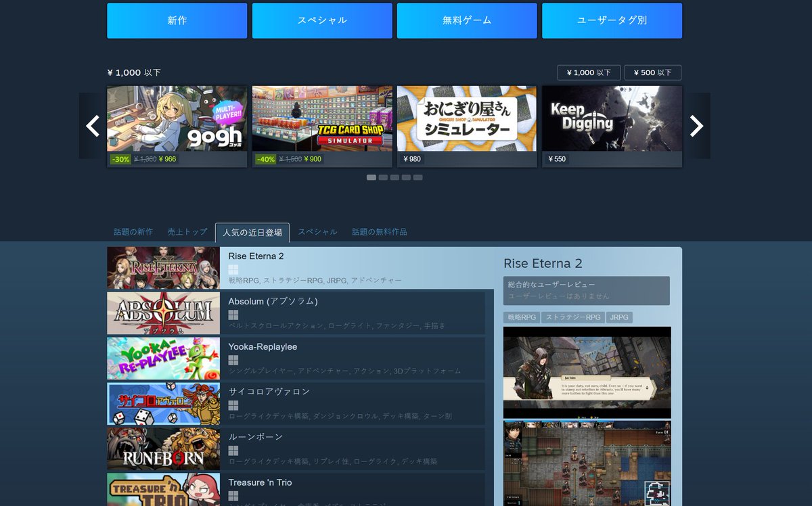Switch to 売上トップ tab
812x506 pixels.
pos(187,232)
